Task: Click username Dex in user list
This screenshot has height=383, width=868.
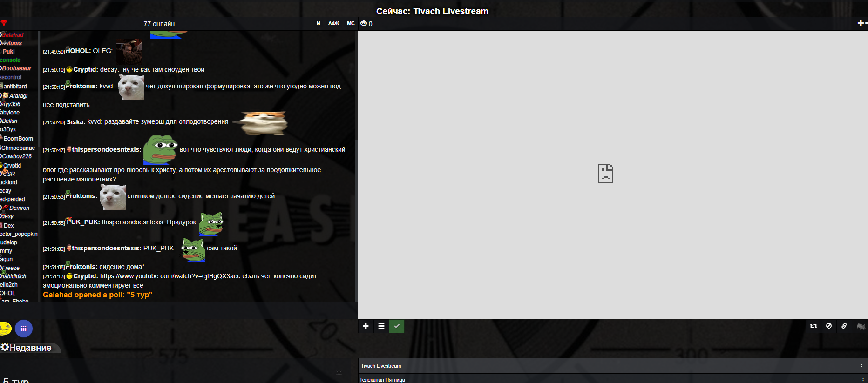Action: (x=9, y=226)
